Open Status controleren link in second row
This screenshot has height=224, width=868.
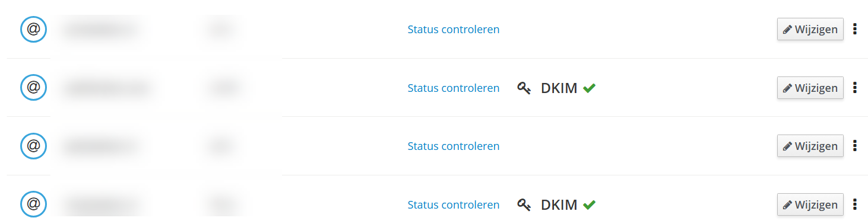[x=454, y=88]
